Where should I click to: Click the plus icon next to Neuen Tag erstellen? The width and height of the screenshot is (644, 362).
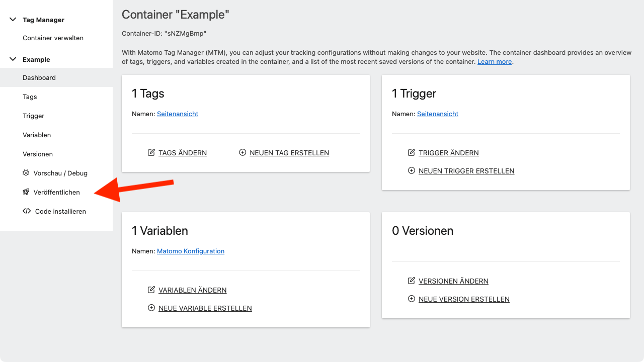[243, 152]
